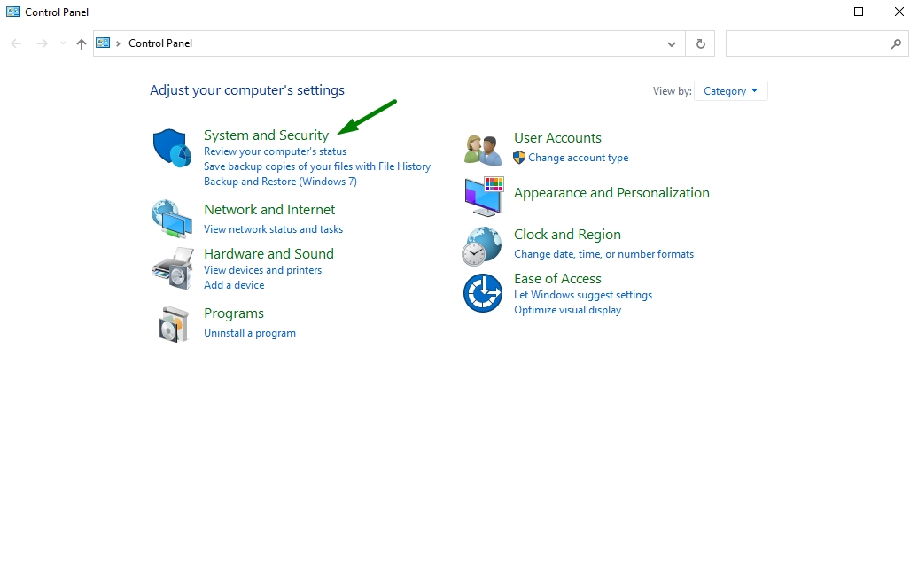This screenshot has height=588, width=918.
Task: Open Appearance and Personalization heading
Action: 611,193
